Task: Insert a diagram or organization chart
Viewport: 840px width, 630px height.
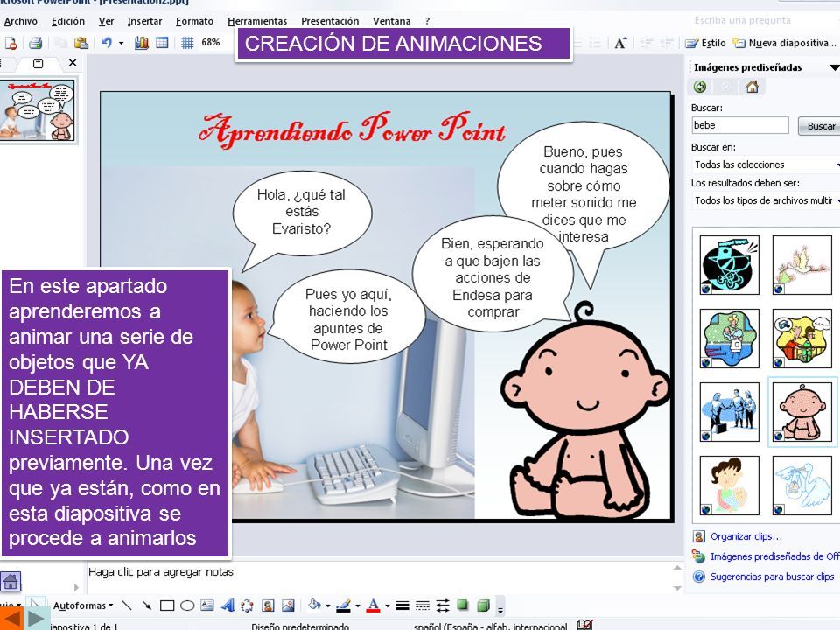Action: point(247,605)
